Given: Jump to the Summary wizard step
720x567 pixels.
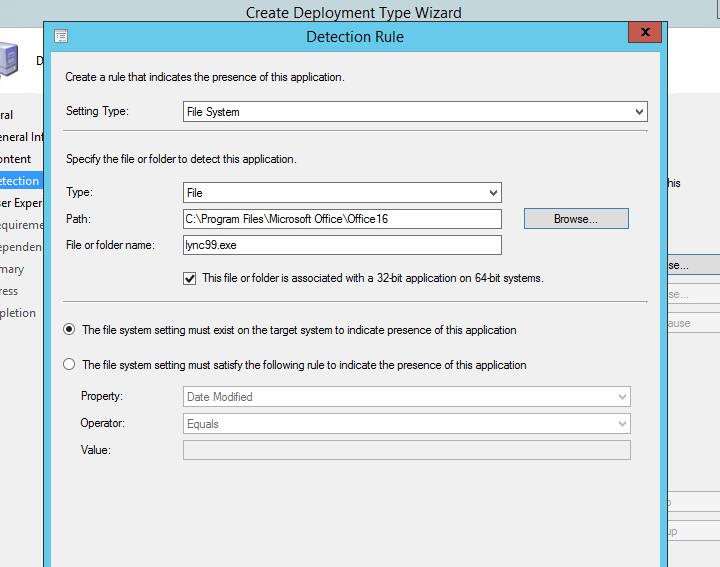Looking at the screenshot, I should [12, 269].
